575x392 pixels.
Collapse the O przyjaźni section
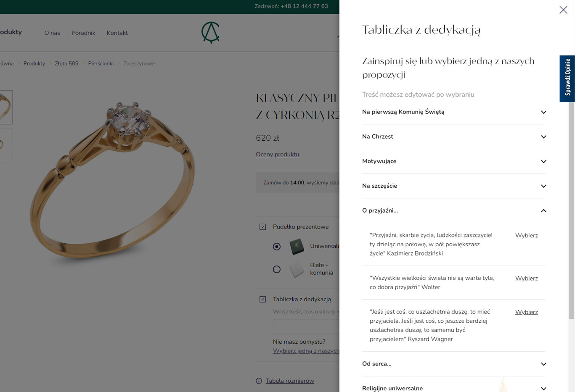click(x=453, y=211)
